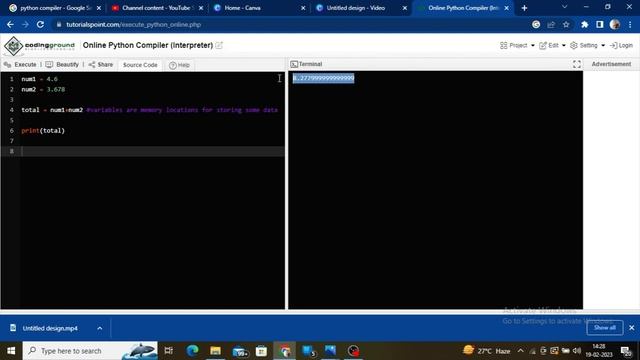
Task: Switch to Channel content YouTube tab
Action: click(x=156, y=8)
